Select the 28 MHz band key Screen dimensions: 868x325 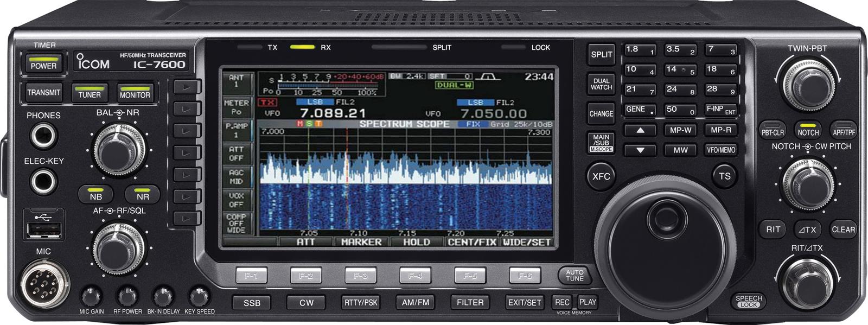click(x=721, y=90)
